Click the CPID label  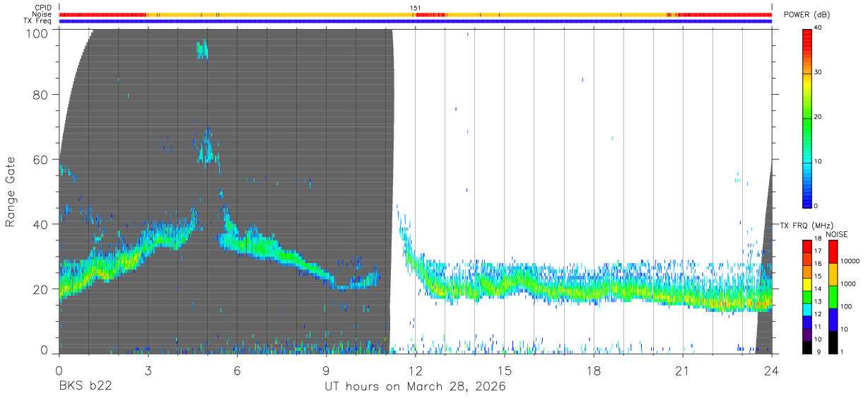point(42,8)
